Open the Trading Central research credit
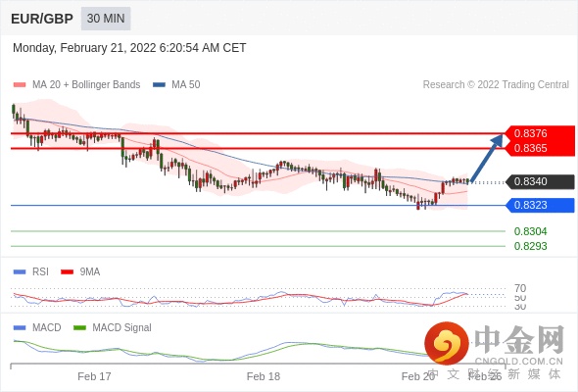This screenshot has height=392, width=578. tap(496, 85)
